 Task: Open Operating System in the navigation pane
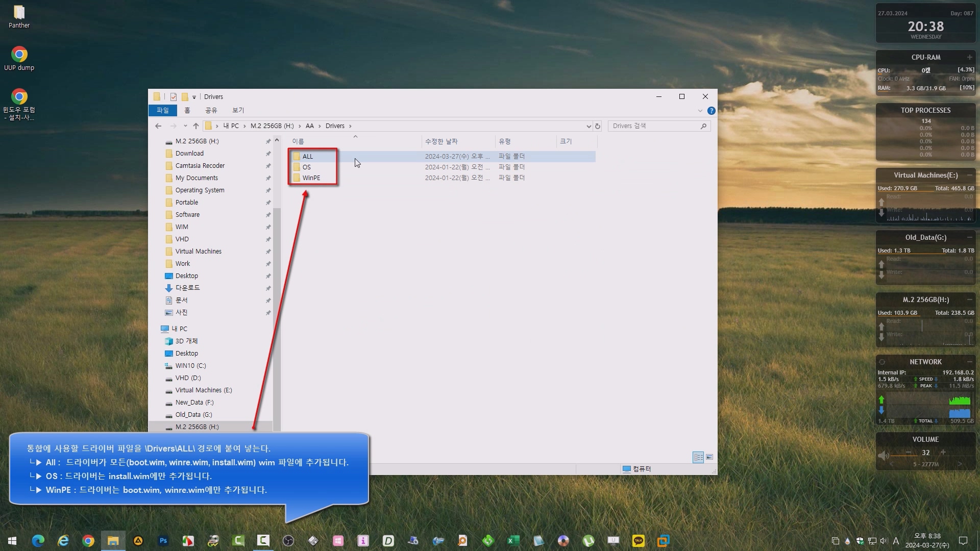pyautogui.click(x=200, y=190)
